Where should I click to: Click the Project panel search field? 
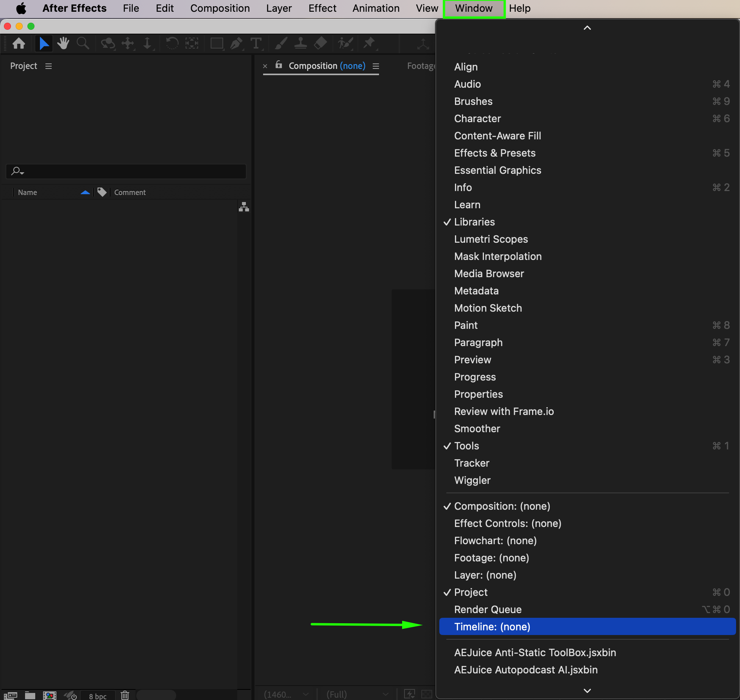pyautogui.click(x=126, y=171)
